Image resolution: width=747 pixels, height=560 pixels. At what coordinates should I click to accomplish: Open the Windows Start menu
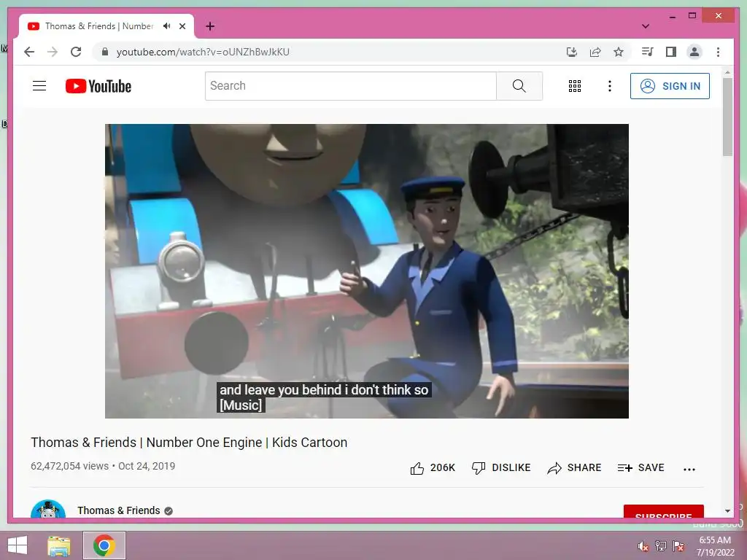click(18, 545)
